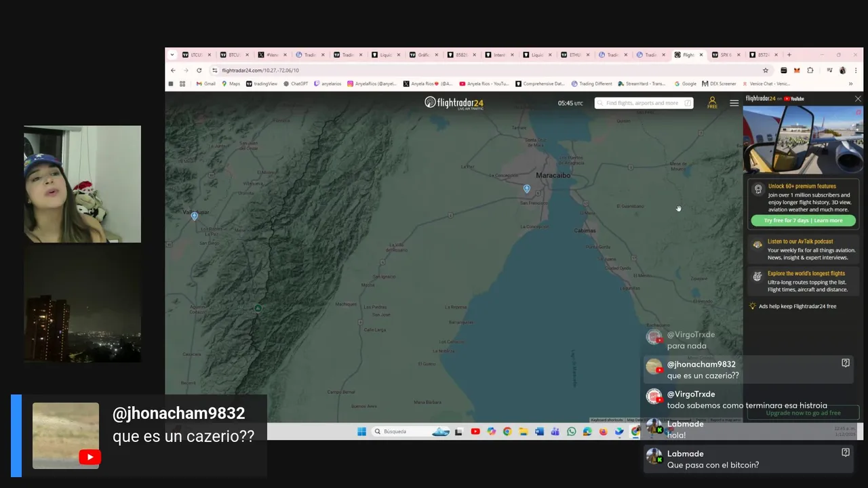Screen dimensions: 868x488
Task: Open Unlock 60+ premium features heading
Action: 802,186
